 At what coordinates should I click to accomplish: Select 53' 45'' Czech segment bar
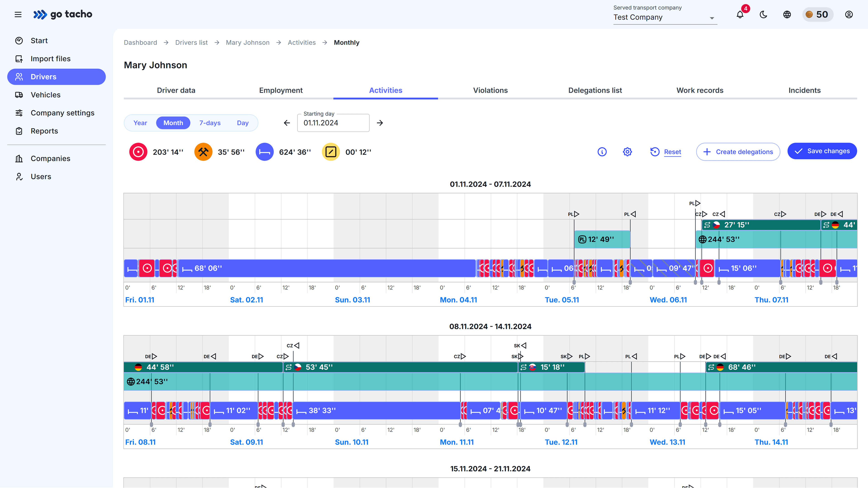[x=400, y=367]
